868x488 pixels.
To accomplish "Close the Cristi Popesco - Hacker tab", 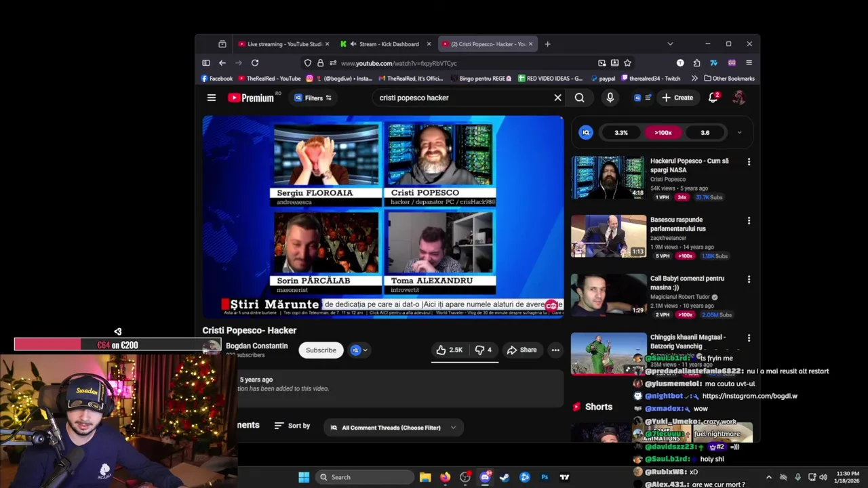I will tap(530, 44).
